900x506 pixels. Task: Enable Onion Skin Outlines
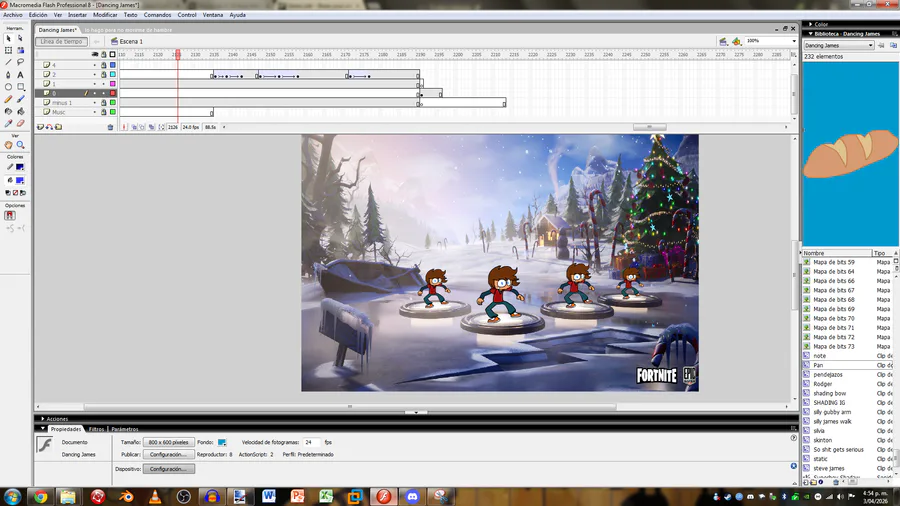pyautogui.click(x=142, y=127)
